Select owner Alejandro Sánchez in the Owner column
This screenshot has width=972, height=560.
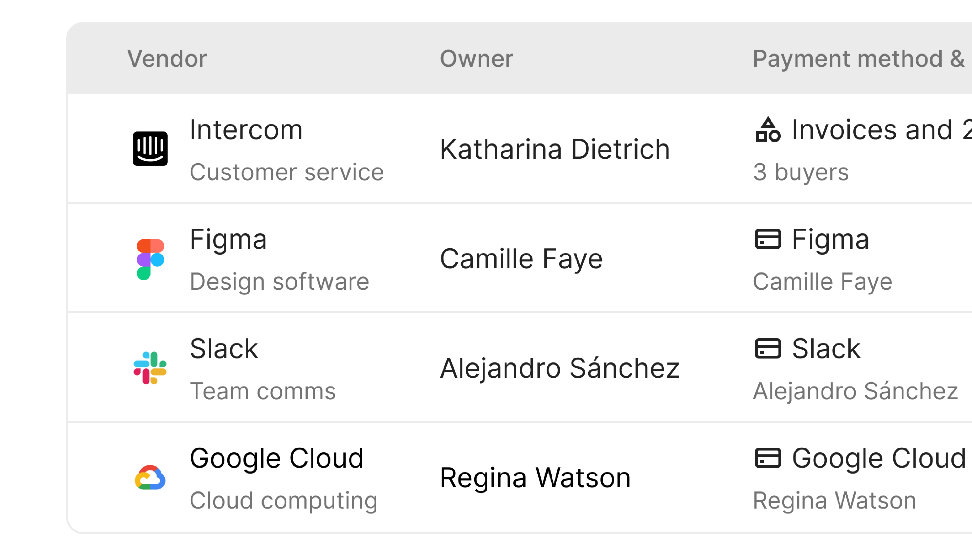pyautogui.click(x=560, y=368)
